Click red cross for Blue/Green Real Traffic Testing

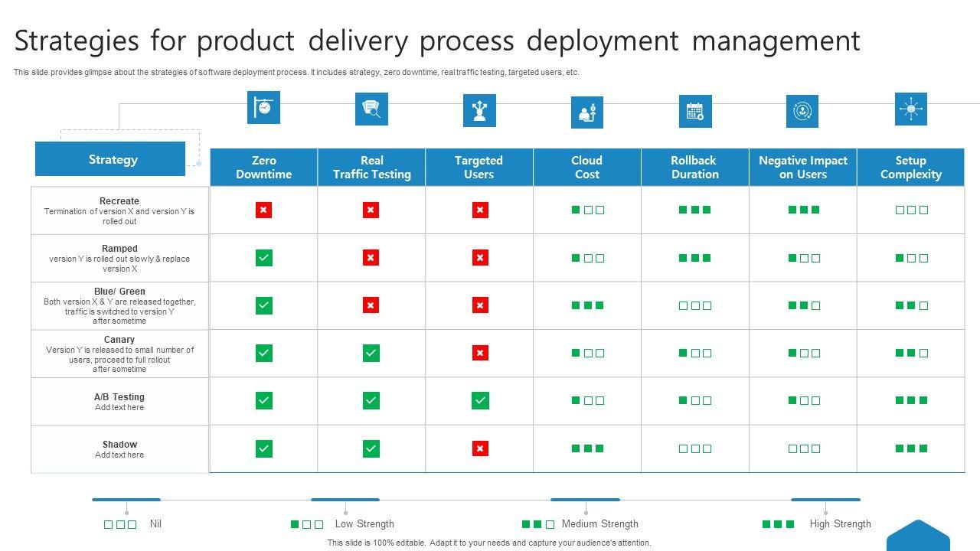point(371,305)
